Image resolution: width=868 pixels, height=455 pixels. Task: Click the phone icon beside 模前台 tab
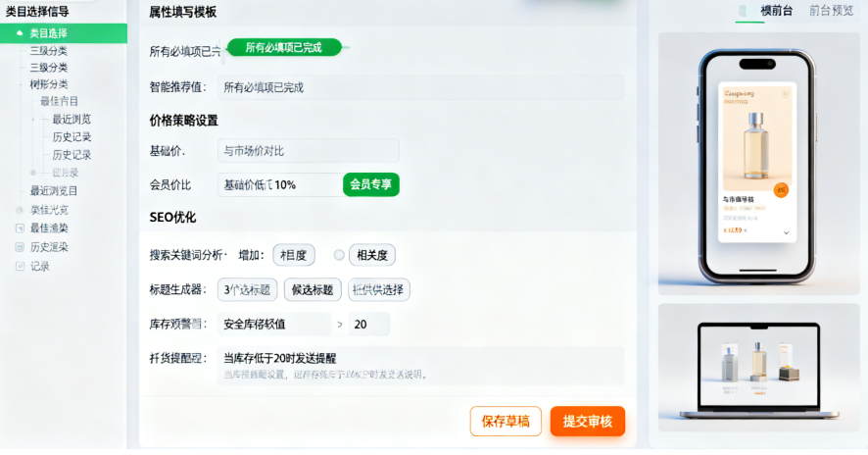click(743, 11)
